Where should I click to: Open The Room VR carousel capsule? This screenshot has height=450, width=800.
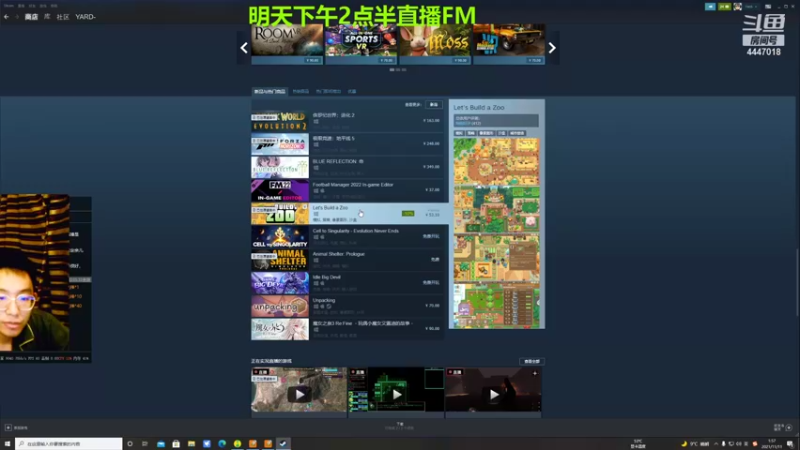[x=287, y=44]
